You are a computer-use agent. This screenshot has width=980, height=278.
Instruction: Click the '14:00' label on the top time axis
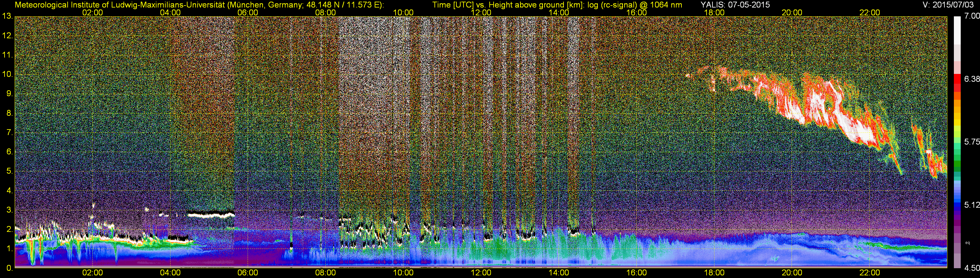(559, 12)
